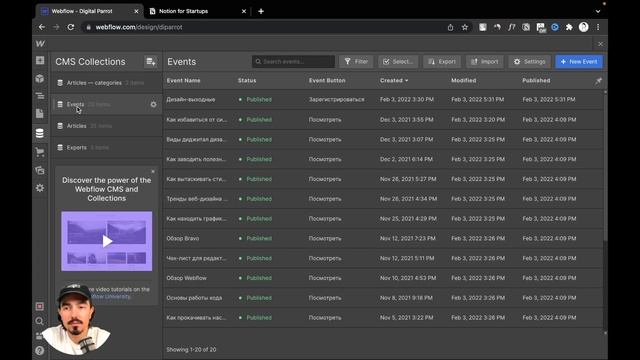Click the pin icon in table header
Screen dimensions: 640x360
point(598,81)
